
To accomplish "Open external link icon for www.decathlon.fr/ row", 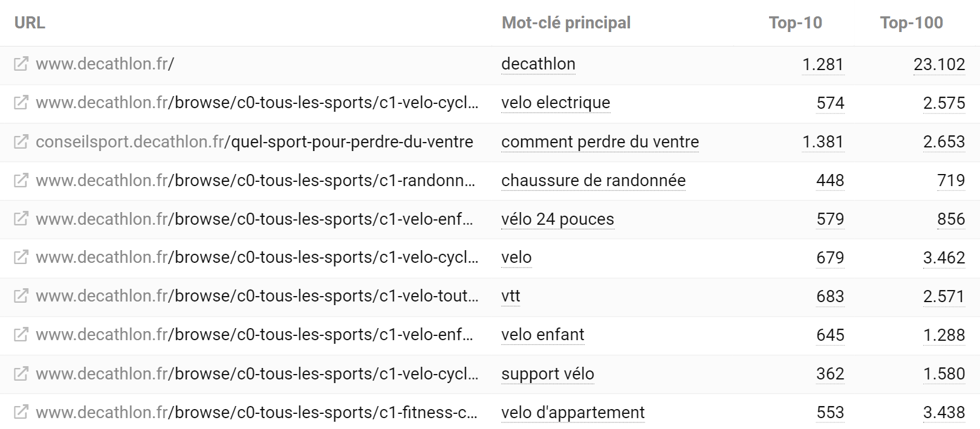I will click(x=21, y=64).
